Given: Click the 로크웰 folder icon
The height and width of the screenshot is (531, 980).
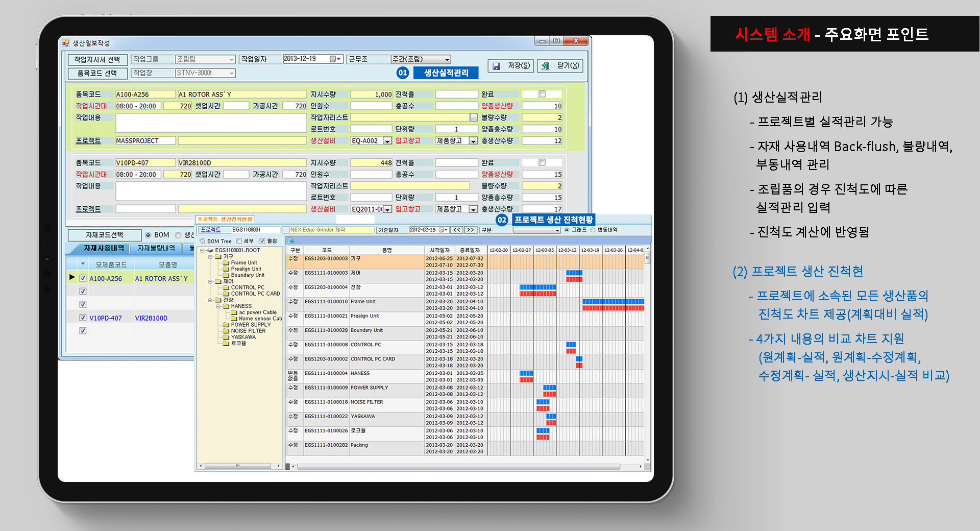Looking at the screenshot, I should pyautogui.click(x=226, y=343).
